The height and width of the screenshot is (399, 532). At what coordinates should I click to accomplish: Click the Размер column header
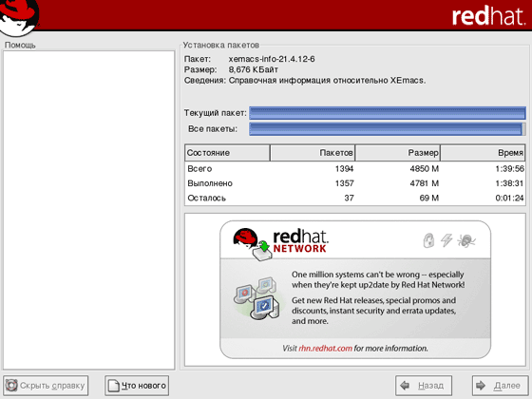pyautogui.click(x=398, y=153)
